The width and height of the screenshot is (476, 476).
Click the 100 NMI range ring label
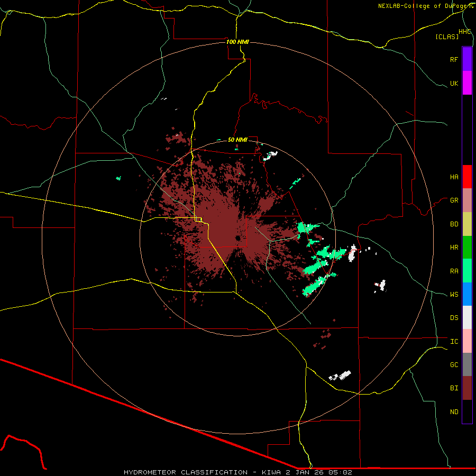point(237,42)
